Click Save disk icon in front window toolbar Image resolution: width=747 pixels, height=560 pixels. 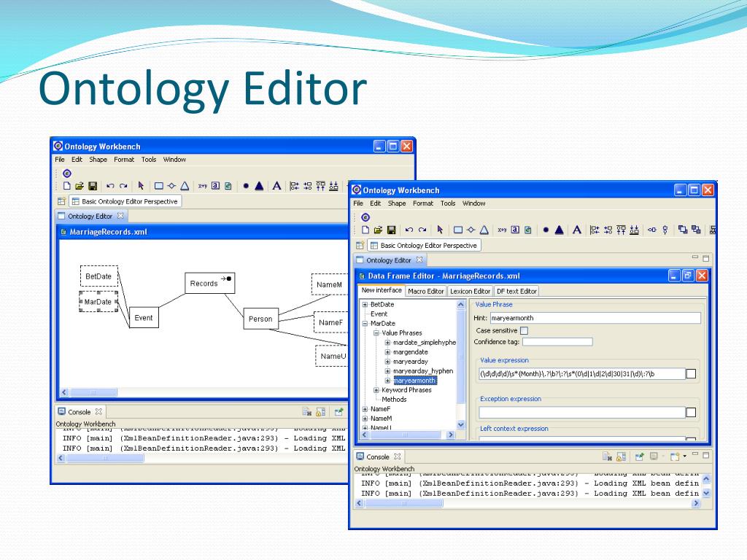point(391,230)
